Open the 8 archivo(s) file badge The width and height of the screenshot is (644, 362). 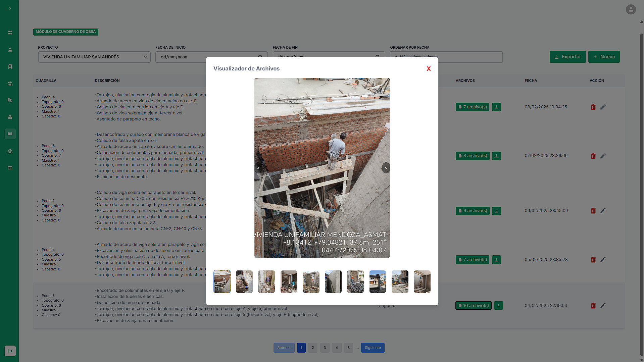pyautogui.click(x=473, y=156)
